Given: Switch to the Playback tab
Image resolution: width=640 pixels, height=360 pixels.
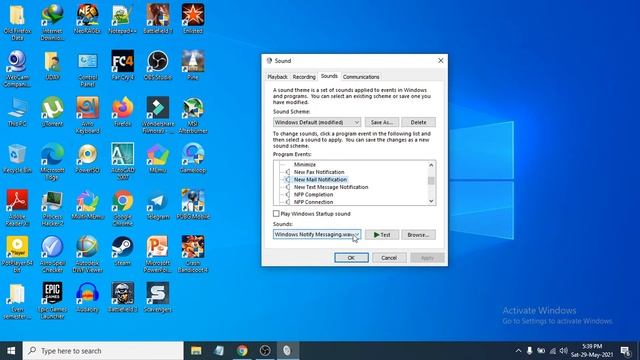Looking at the screenshot, I should [x=278, y=77].
